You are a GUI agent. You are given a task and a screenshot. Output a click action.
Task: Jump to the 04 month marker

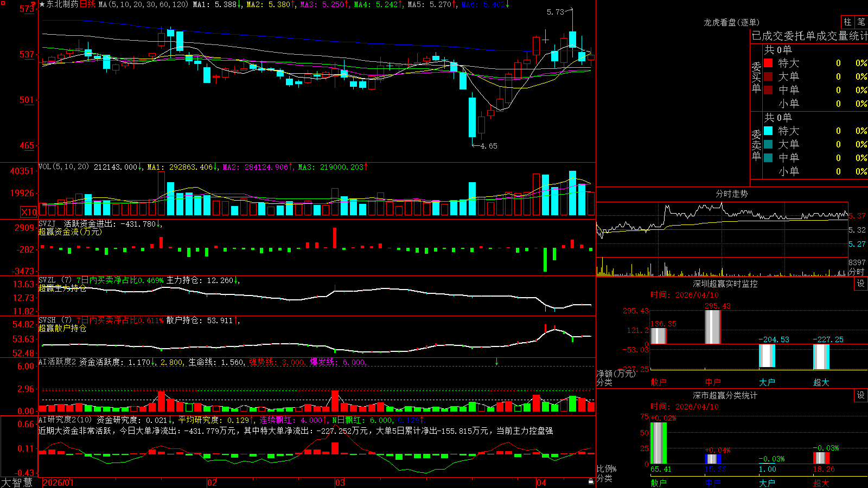(541, 483)
